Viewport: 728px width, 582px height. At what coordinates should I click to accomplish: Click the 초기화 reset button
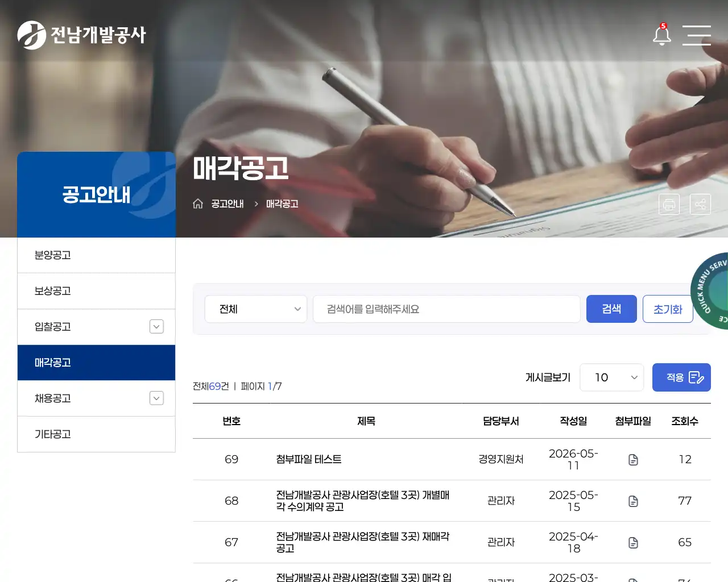pyautogui.click(x=668, y=309)
